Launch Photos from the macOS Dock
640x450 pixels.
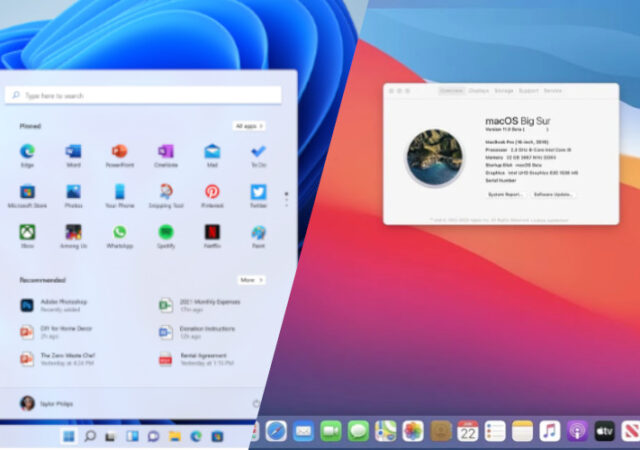pos(413,431)
